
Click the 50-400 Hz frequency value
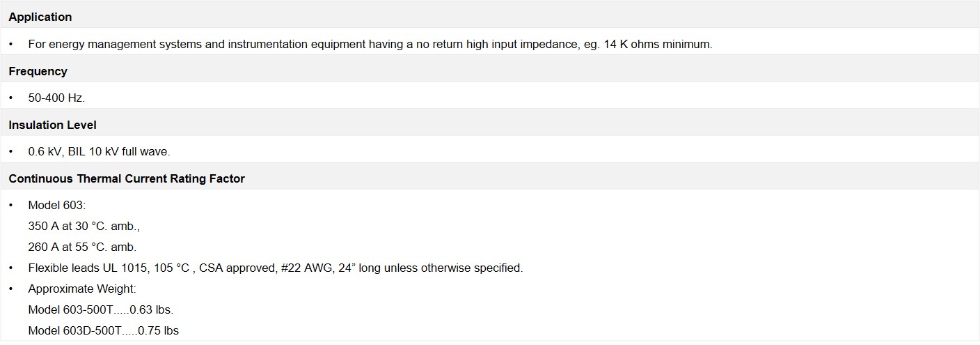[x=56, y=98]
